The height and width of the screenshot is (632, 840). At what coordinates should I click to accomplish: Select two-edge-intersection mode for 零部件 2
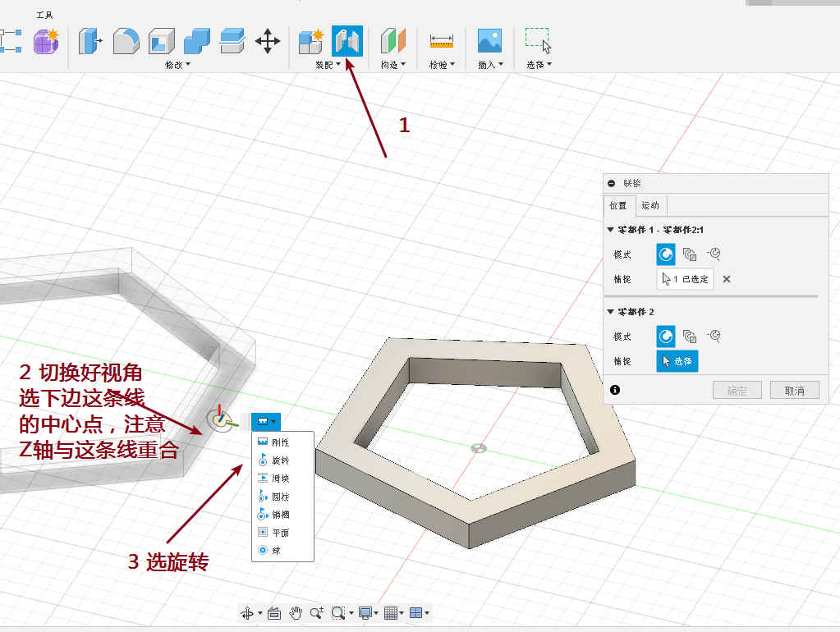(x=714, y=336)
